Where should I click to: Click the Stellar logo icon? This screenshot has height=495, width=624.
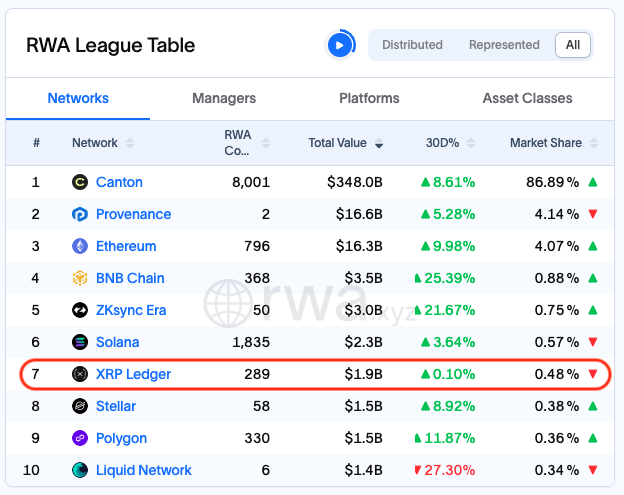(x=80, y=406)
